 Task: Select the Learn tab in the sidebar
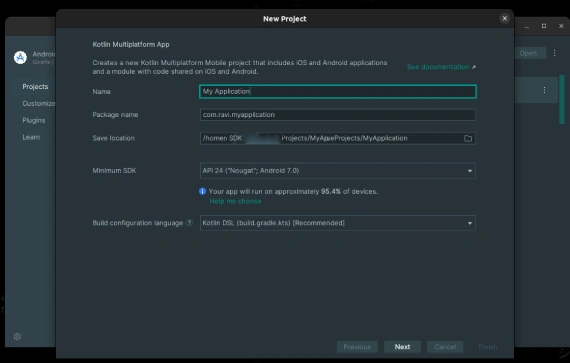(x=31, y=137)
